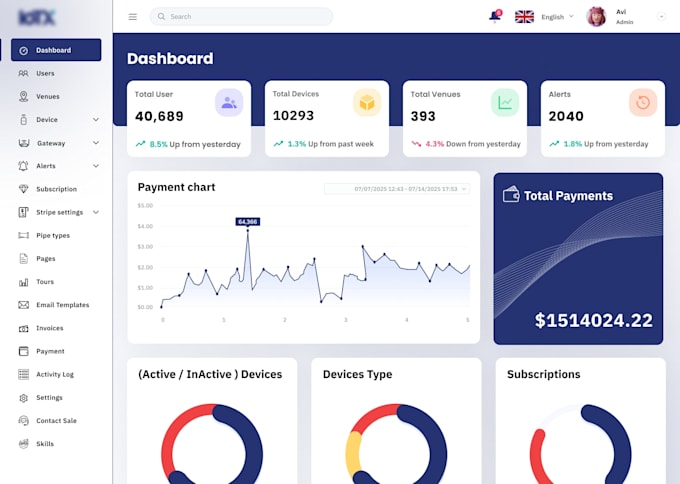Click the Invoices icon in sidebar
Viewport: 680px width, 484px height.
point(23,328)
